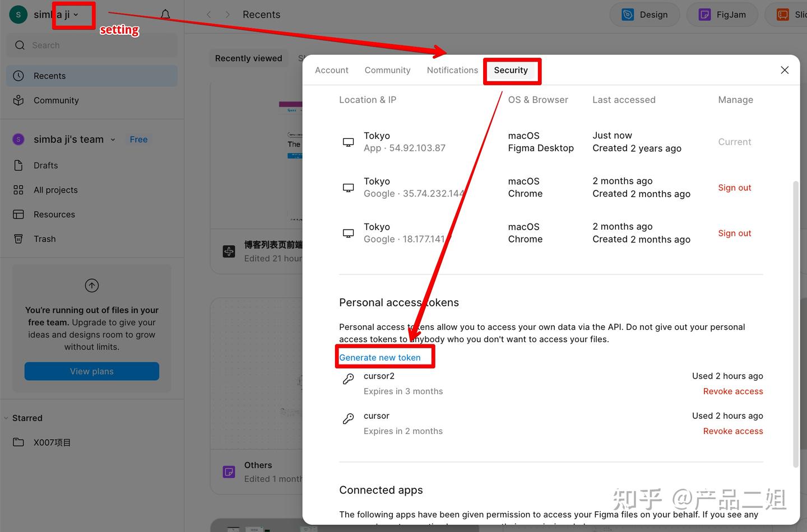807x532 pixels.
Task: Close the settings dialog
Action: [x=785, y=70]
